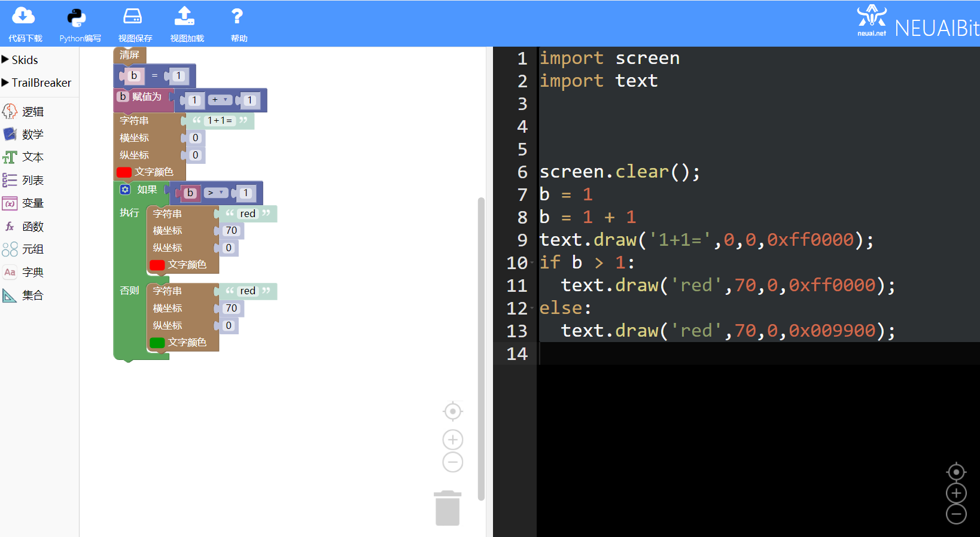The width and height of the screenshot is (980, 537).
Task: Zoom out the code panel
Action: (x=956, y=514)
